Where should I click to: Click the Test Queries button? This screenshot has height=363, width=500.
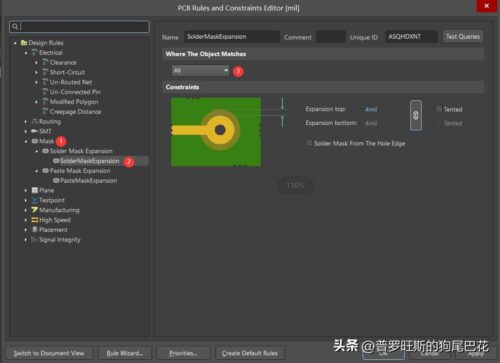coord(463,36)
